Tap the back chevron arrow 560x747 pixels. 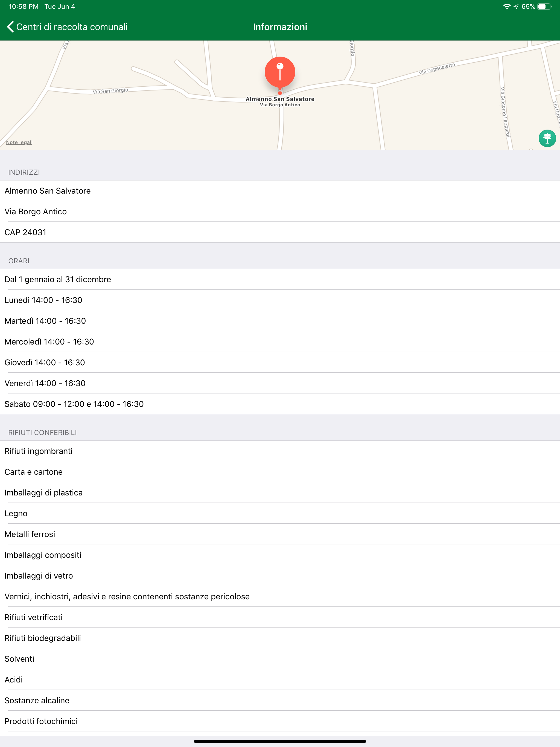tap(10, 27)
